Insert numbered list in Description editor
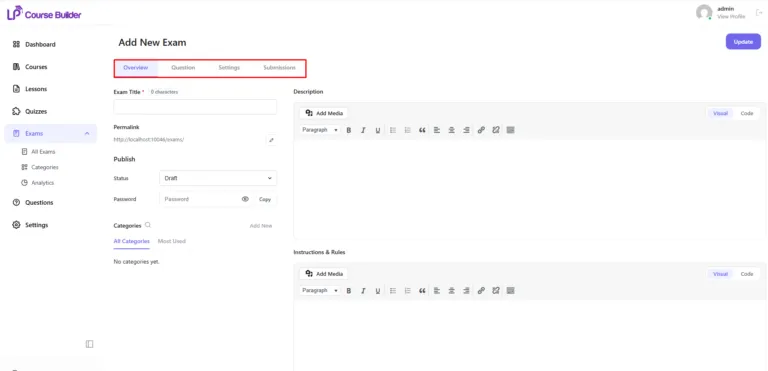 408,130
